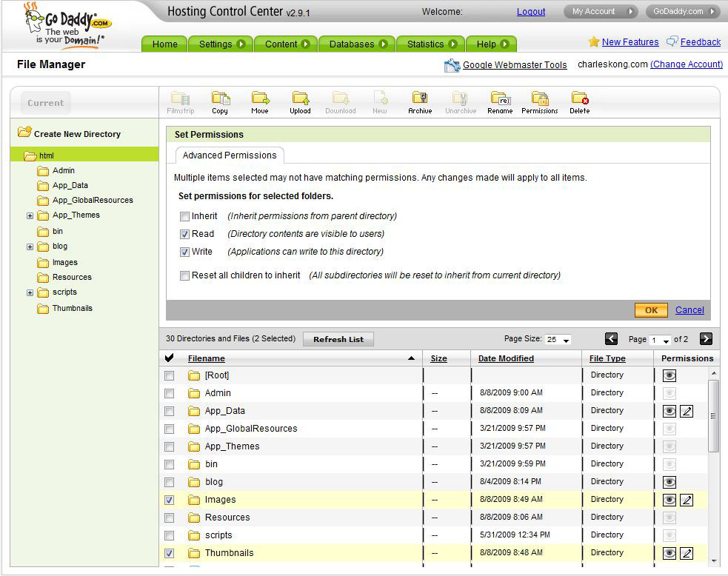Open App_GlobalResources folder in tree
The height and width of the screenshot is (576, 728).
click(93, 200)
